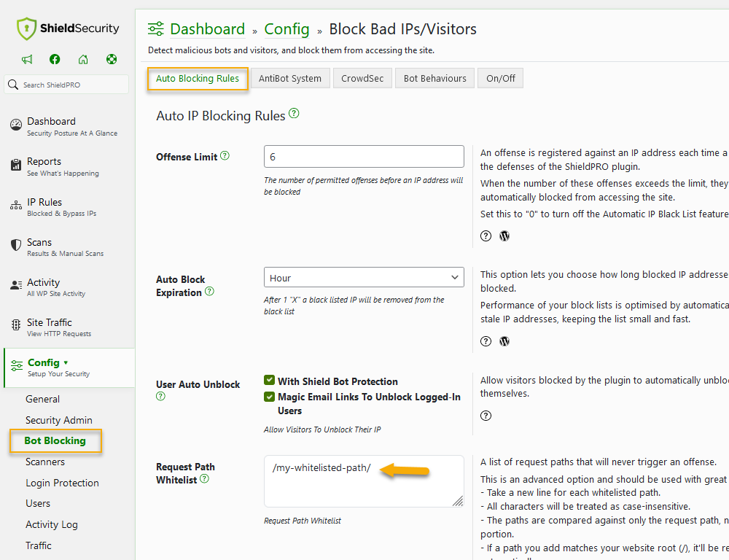Click WordPress icon in Auto Block Expiration description

(504, 341)
